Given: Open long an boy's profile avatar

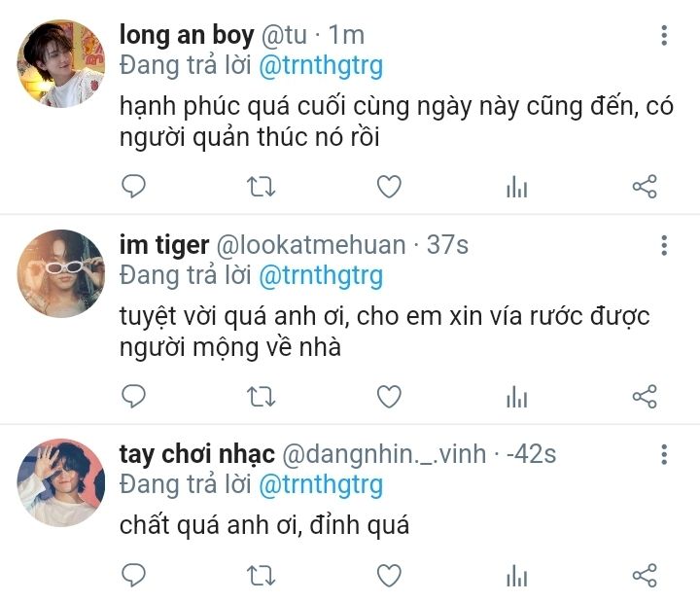Looking at the screenshot, I should 60,64.
